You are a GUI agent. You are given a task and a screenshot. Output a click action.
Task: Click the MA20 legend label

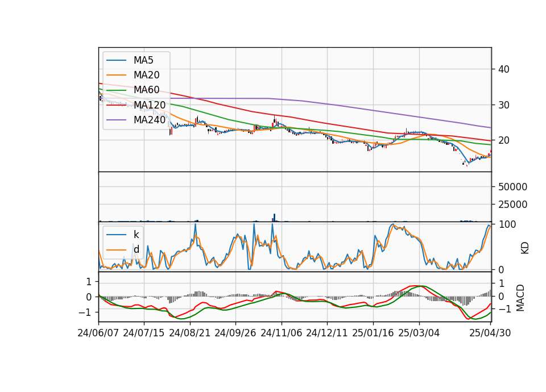click(x=146, y=75)
